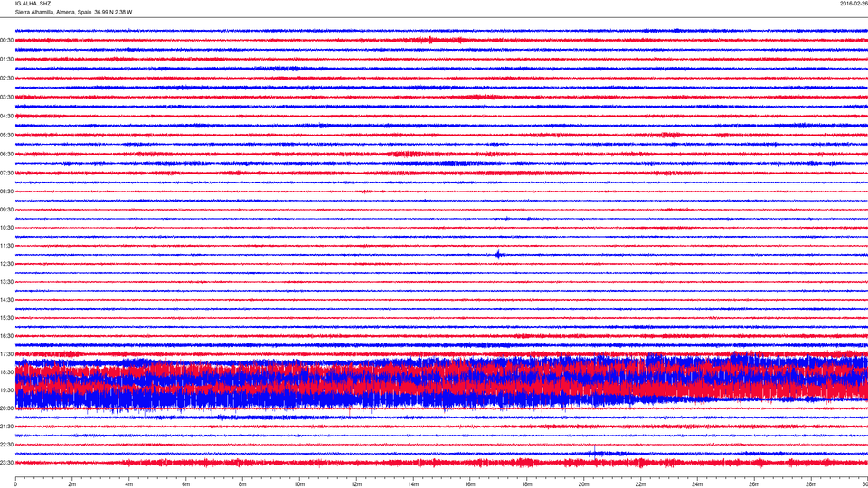Click the 22:30 time label
This screenshot has width=868, height=488.
coord(6,445)
